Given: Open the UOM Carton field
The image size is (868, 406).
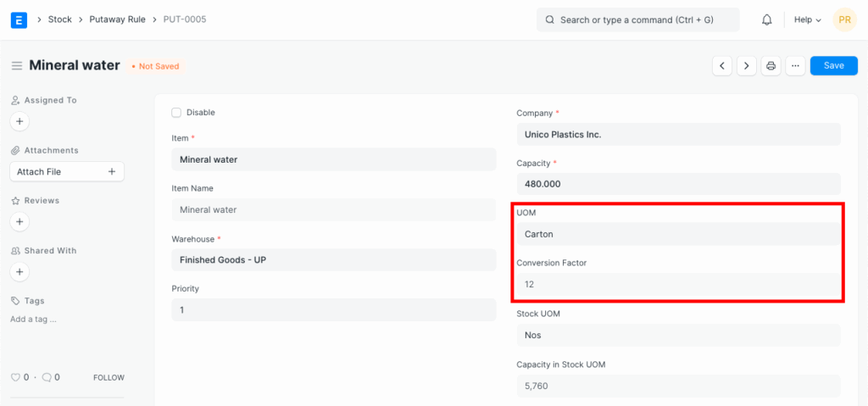Looking at the screenshot, I should click(x=678, y=234).
